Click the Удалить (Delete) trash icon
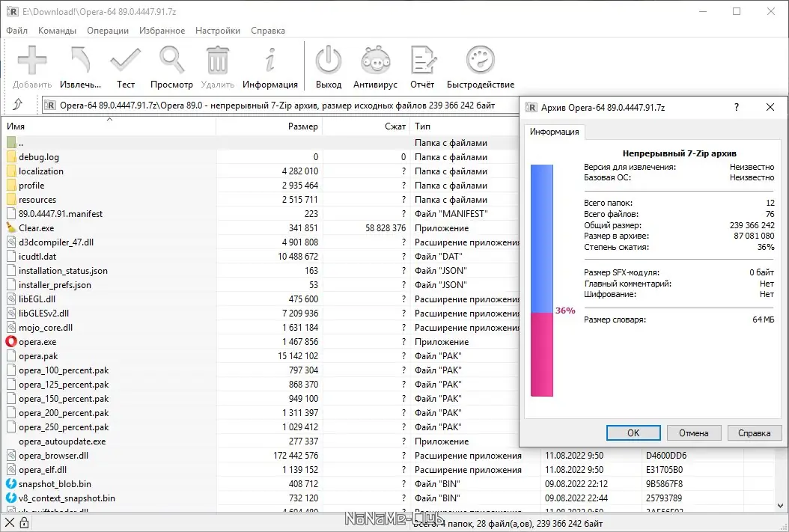The height and width of the screenshot is (532, 789). (x=218, y=61)
